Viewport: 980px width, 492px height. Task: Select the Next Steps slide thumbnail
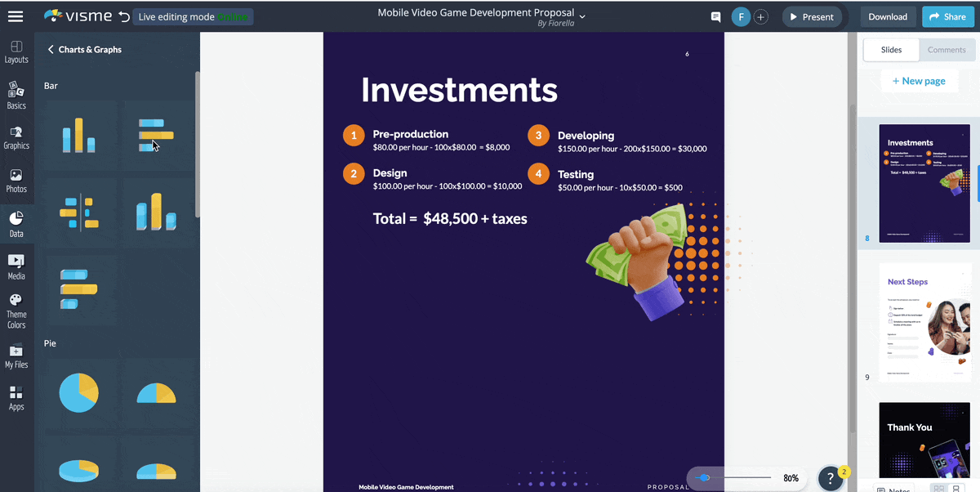coord(924,322)
